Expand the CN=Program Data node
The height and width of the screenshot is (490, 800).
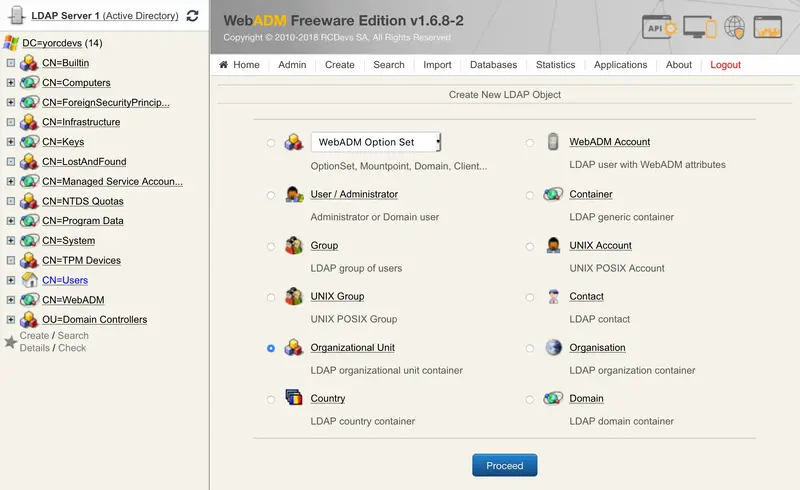(x=11, y=220)
